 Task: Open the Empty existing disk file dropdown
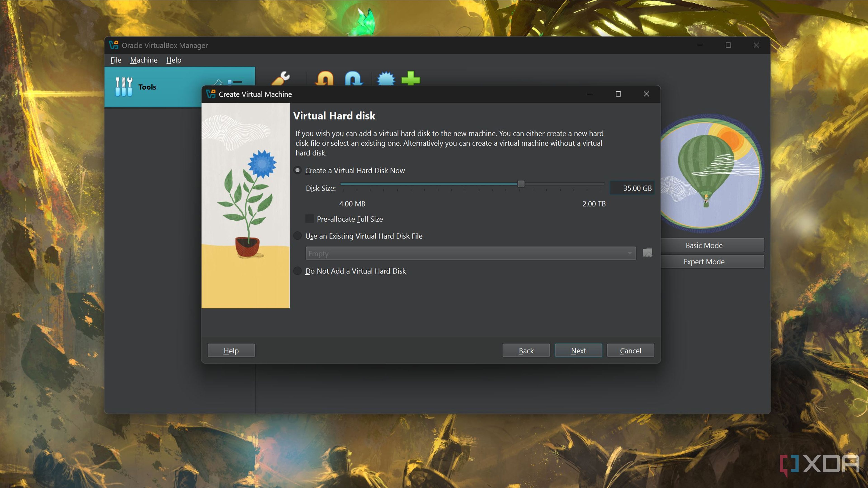[471, 253]
